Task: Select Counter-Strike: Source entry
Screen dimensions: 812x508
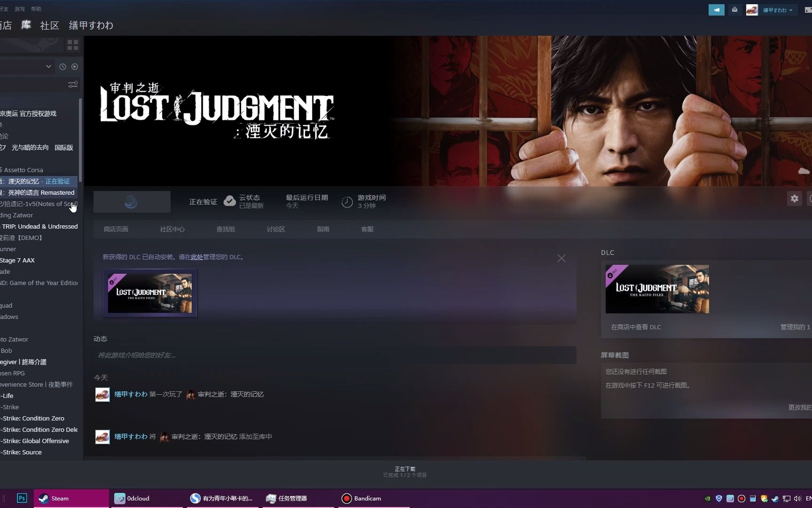Action: 39,452
